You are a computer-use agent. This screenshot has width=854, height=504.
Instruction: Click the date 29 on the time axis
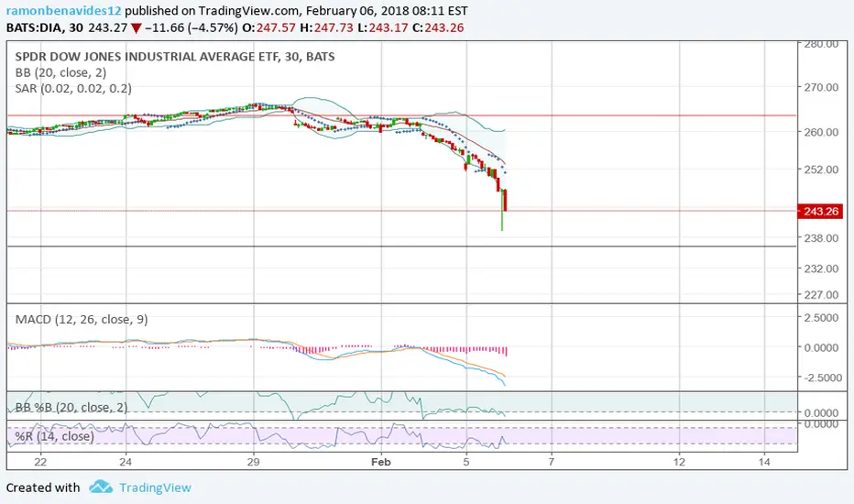coord(253,462)
